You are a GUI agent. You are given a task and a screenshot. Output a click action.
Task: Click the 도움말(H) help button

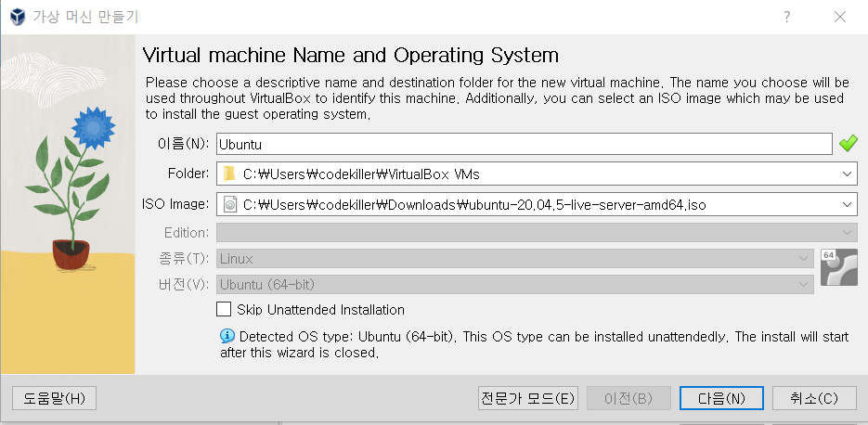pyautogui.click(x=54, y=398)
